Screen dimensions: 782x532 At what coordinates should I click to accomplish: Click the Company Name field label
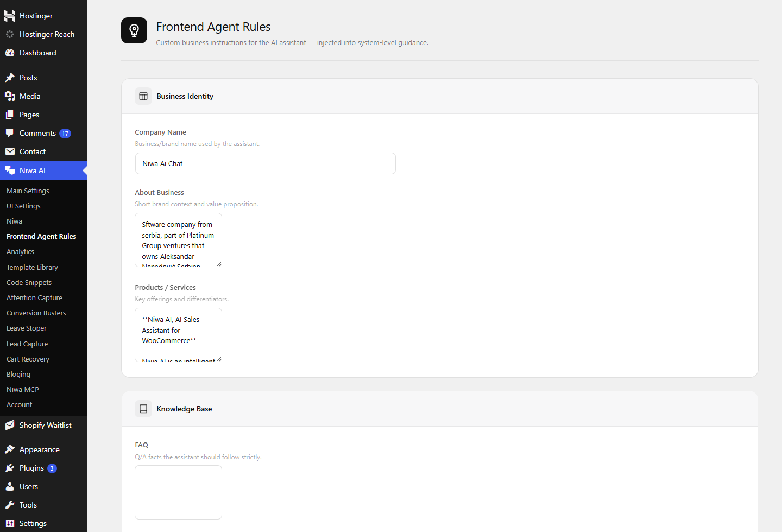coord(160,132)
